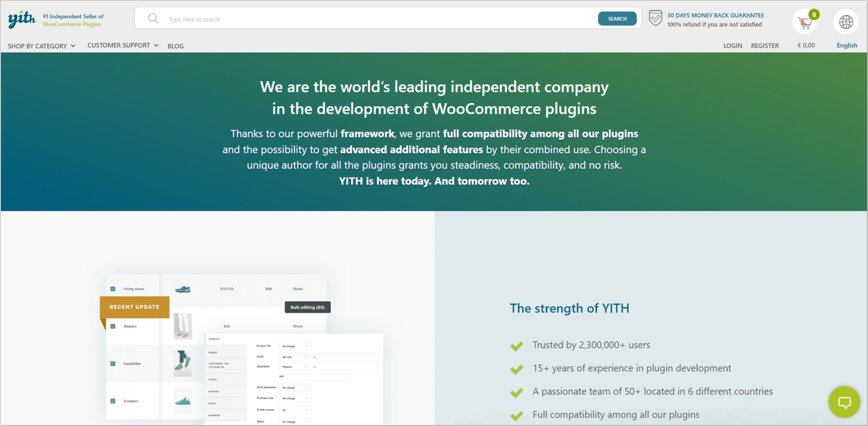Click the money back guarantee shield icon

point(655,18)
